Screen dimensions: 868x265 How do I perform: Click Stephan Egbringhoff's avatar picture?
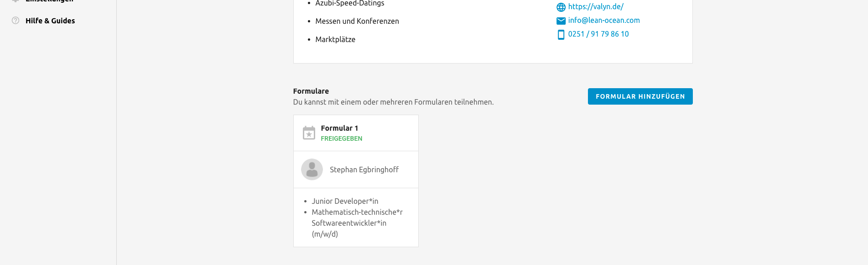click(x=312, y=170)
